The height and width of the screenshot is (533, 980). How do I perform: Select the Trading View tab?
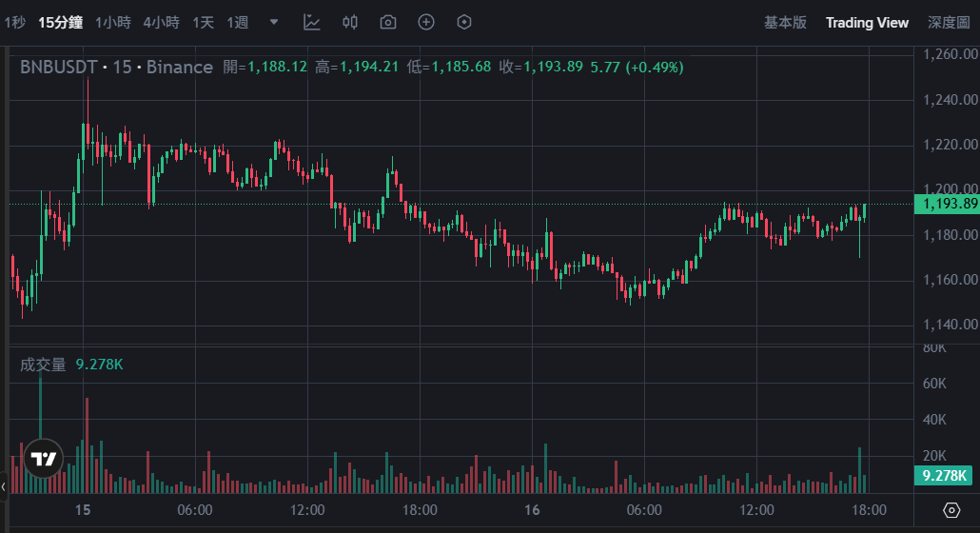(x=867, y=22)
